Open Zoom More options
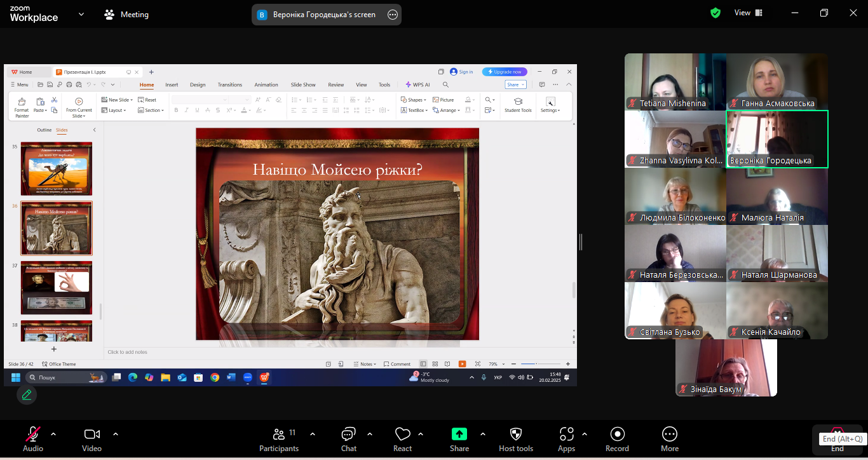 click(670, 439)
